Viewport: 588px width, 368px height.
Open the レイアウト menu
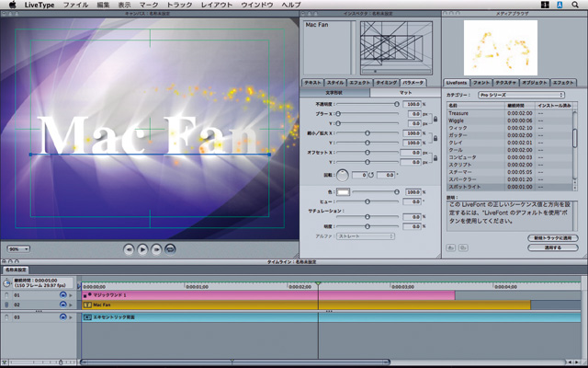tap(217, 5)
